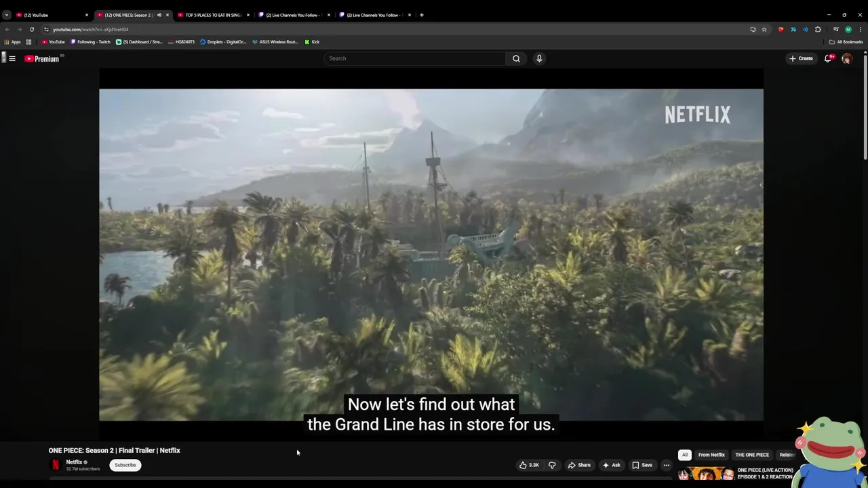The height and width of the screenshot is (488, 868).
Task: Open the YouTube notifications bell
Action: pos(828,58)
